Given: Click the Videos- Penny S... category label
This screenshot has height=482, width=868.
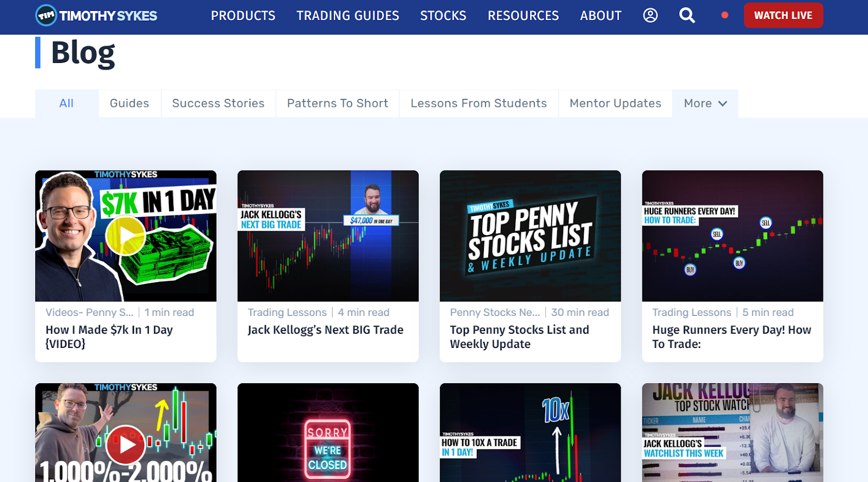Looking at the screenshot, I should (90, 312).
